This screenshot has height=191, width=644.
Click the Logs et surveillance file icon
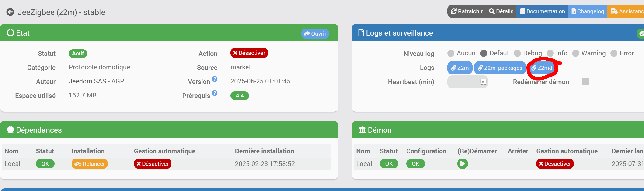pos(361,33)
